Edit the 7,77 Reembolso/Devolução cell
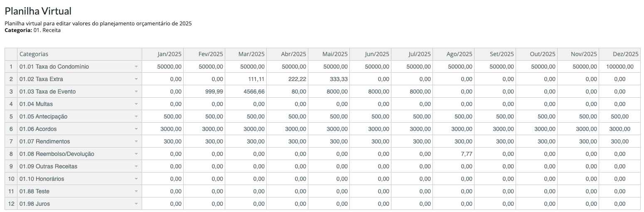This screenshot has height=212, width=644. 454,154
